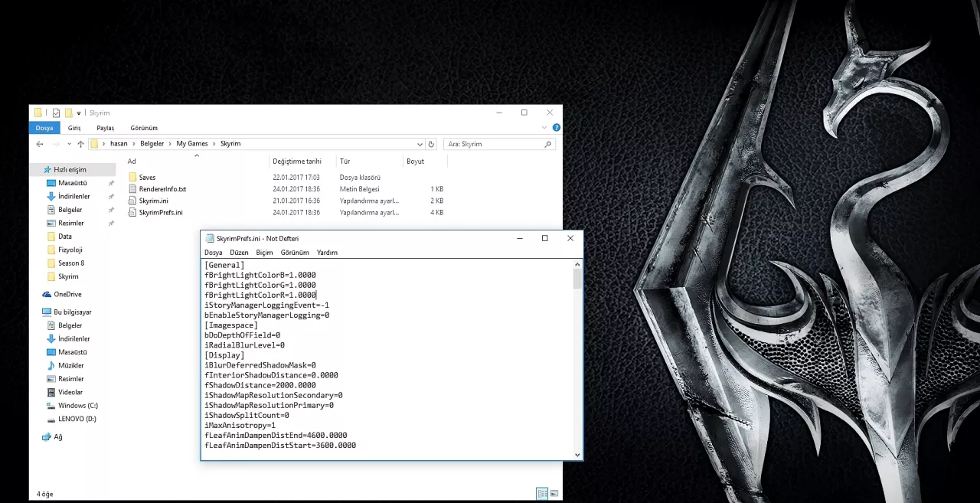Click the properties checkmark icon in Explorer title bar

[x=56, y=113]
